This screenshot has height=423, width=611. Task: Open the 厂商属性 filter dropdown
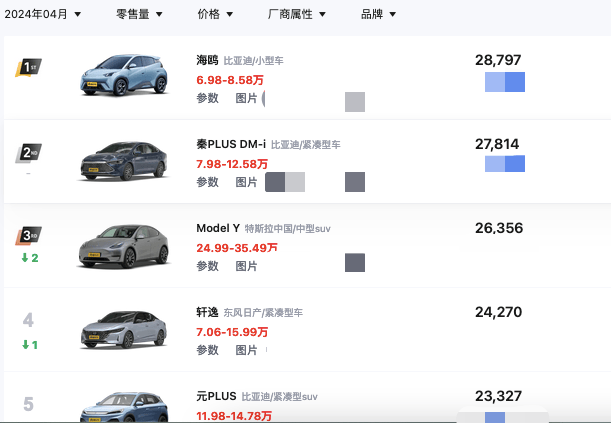point(297,14)
